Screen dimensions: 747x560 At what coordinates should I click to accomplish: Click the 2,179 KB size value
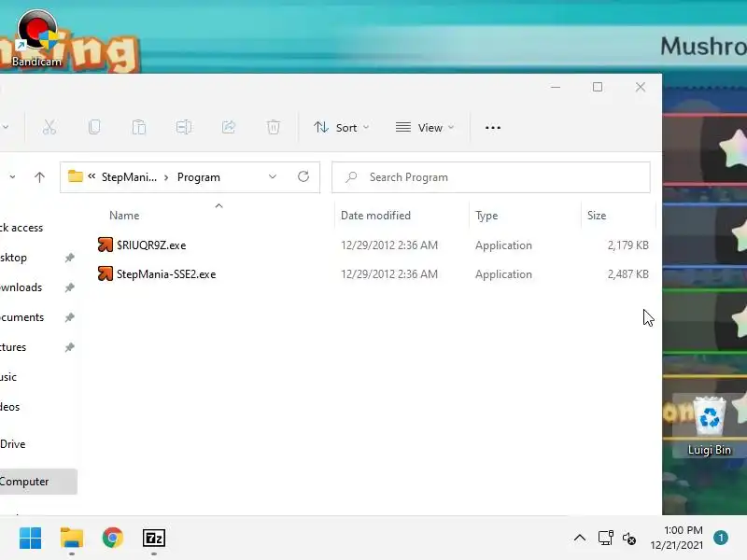click(x=627, y=245)
